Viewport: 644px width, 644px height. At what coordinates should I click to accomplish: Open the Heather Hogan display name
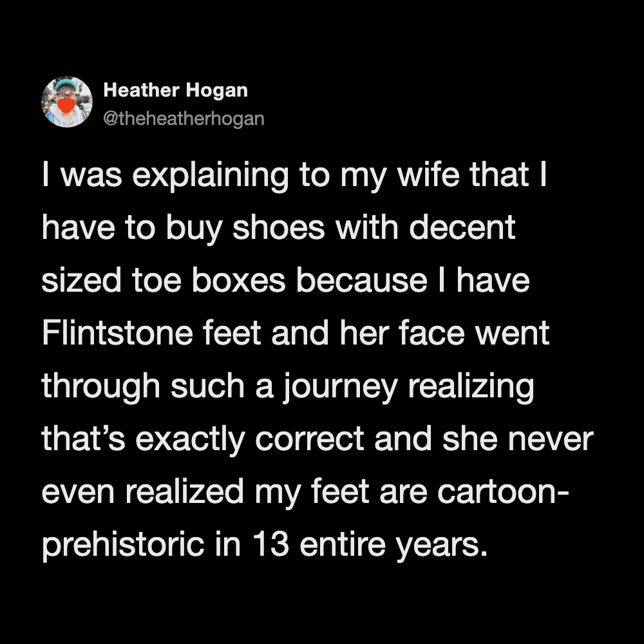(175, 91)
